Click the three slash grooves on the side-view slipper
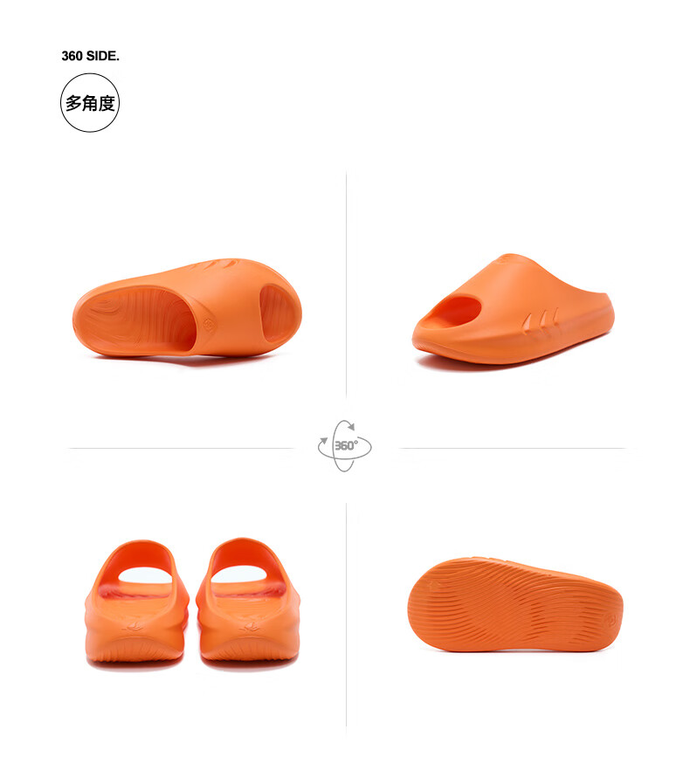690x784 pixels. tap(541, 320)
